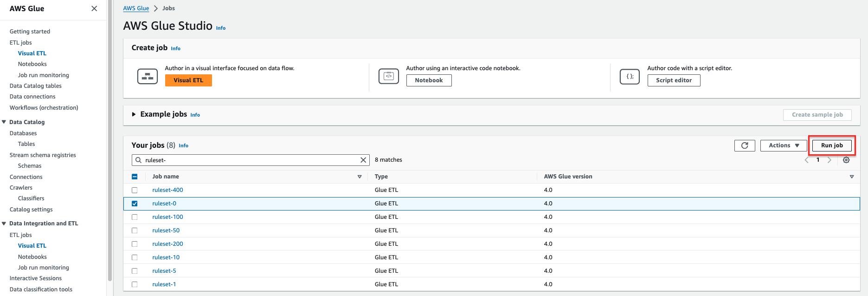Image resolution: width=868 pixels, height=296 pixels.
Task: Open table preferences gear icon
Action: pos(846,160)
